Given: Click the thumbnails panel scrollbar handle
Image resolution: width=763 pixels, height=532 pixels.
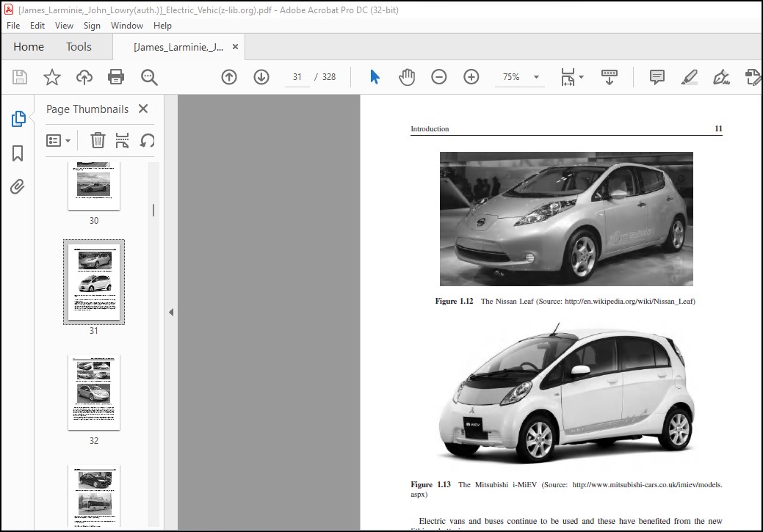Looking at the screenshot, I should pos(153,210).
